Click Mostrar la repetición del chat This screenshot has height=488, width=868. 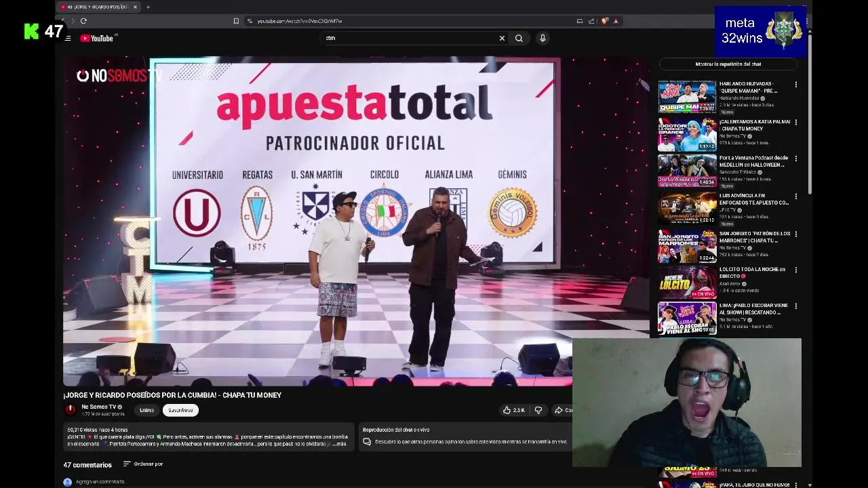728,64
